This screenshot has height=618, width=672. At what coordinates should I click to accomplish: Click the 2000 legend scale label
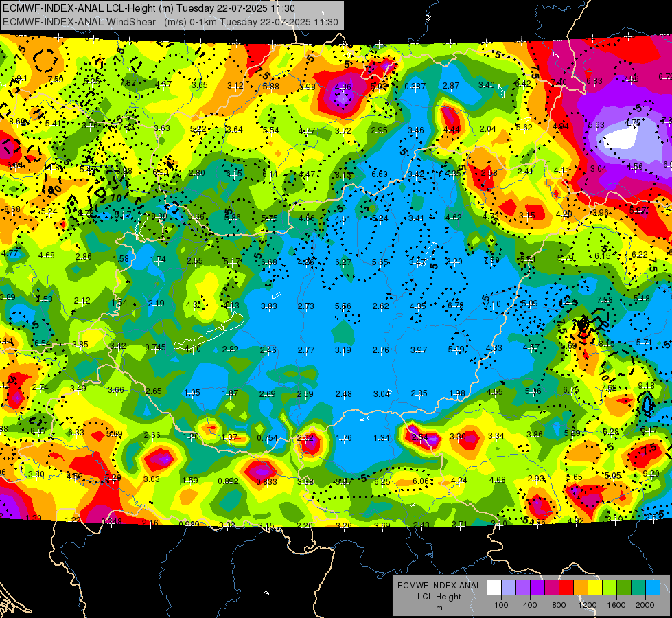(x=645, y=605)
